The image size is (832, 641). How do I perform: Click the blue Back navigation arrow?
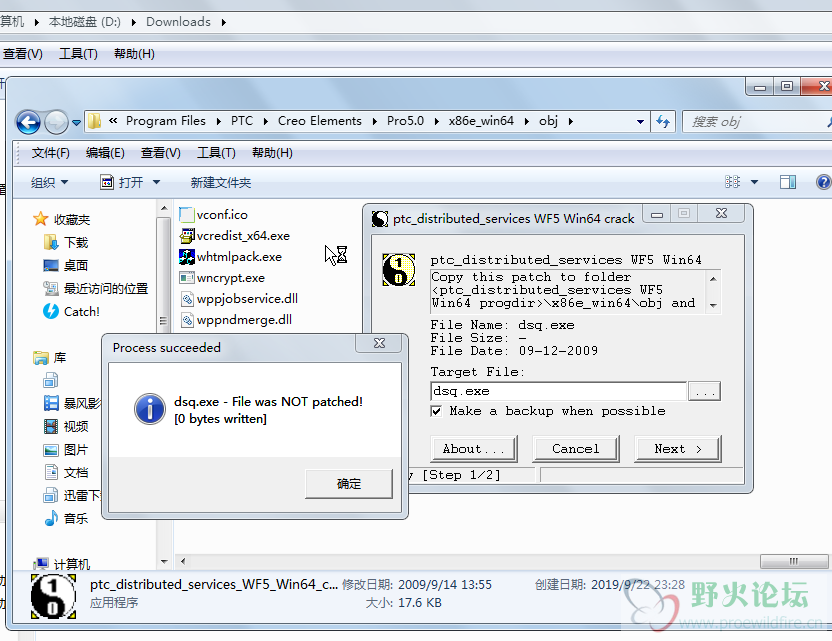[x=28, y=123]
